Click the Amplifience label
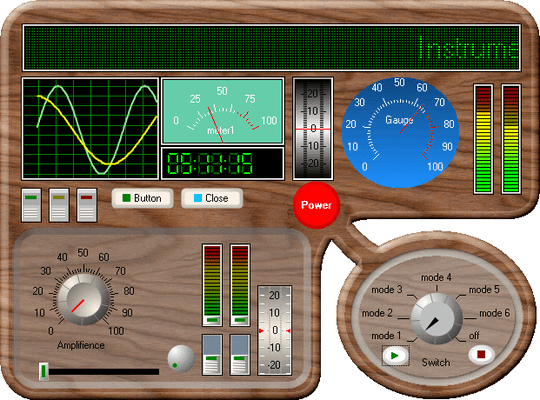 (x=81, y=345)
